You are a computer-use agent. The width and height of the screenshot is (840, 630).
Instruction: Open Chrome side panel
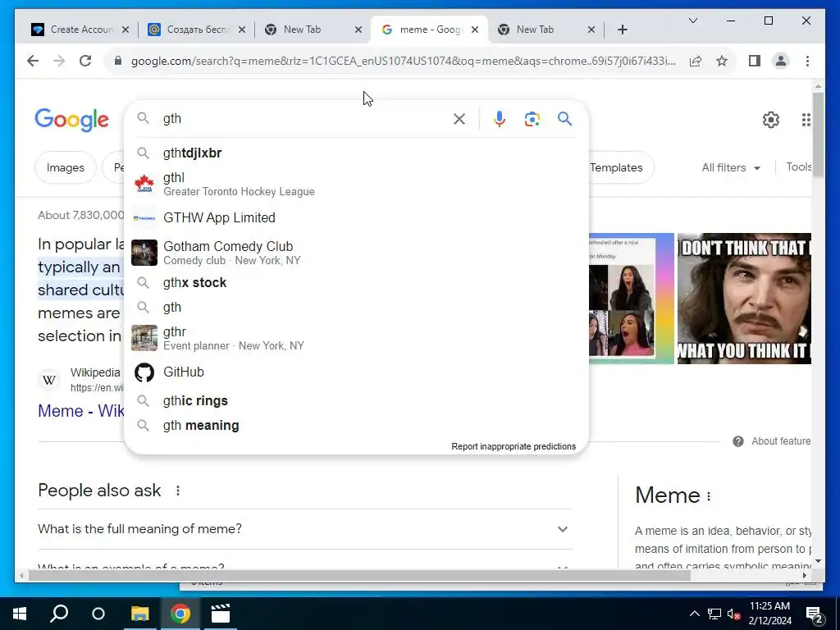point(755,61)
